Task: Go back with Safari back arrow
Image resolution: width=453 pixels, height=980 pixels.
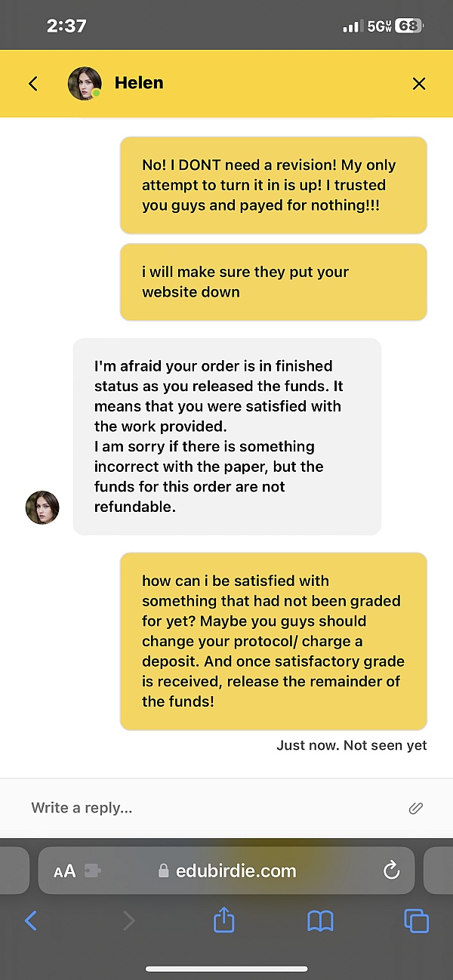Action: click(x=31, y=920)
